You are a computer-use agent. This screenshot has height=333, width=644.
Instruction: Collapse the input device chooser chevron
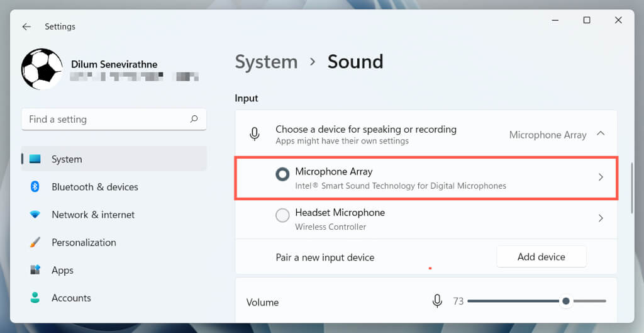pos(601,133)
